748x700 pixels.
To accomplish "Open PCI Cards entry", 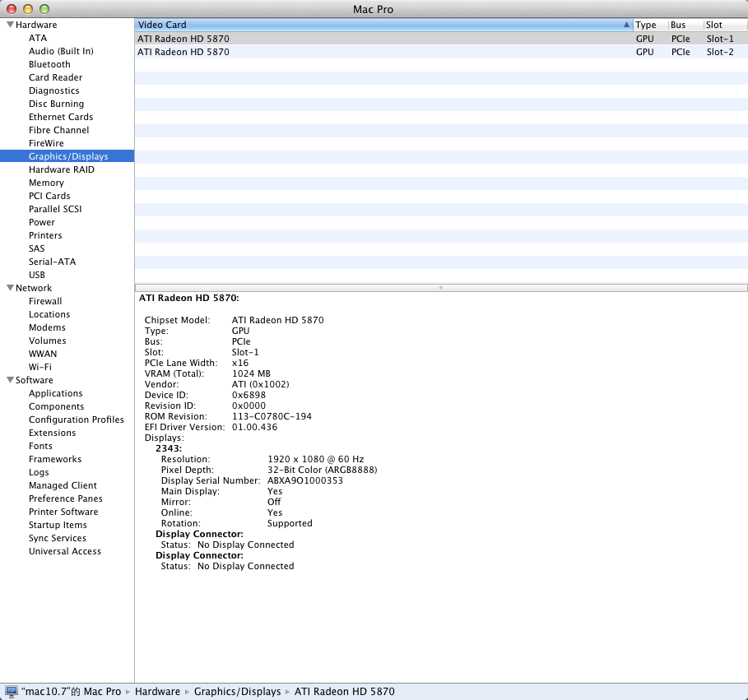I will click(49, 196).
